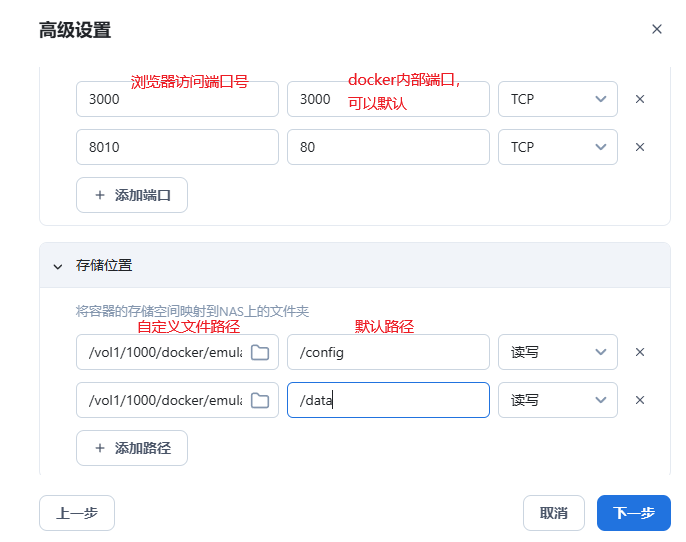Browse folder for the /config host path
Image resolution: width=686 pixels, height=542 pixels.
[260, 352]
